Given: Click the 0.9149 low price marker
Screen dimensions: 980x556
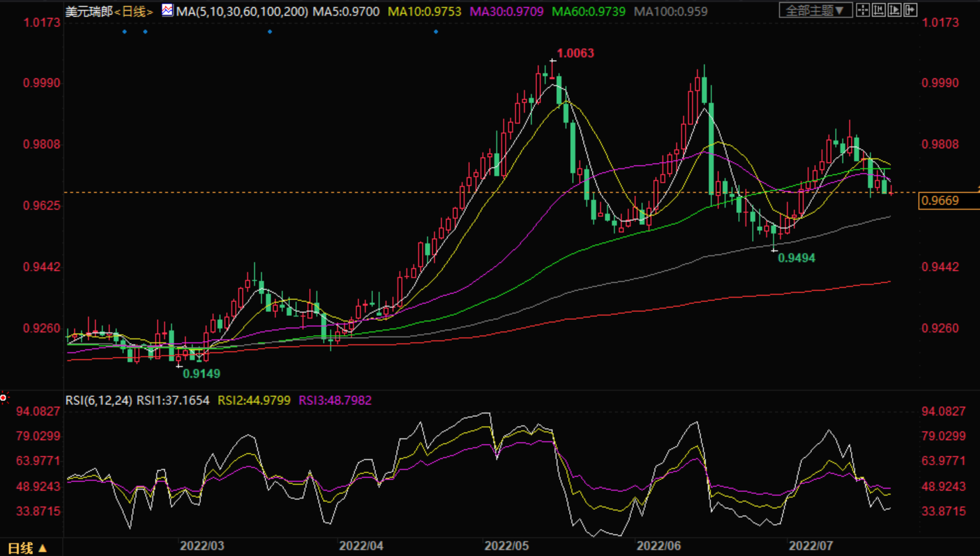Looking at the screenshot, I should click(201, 374).
